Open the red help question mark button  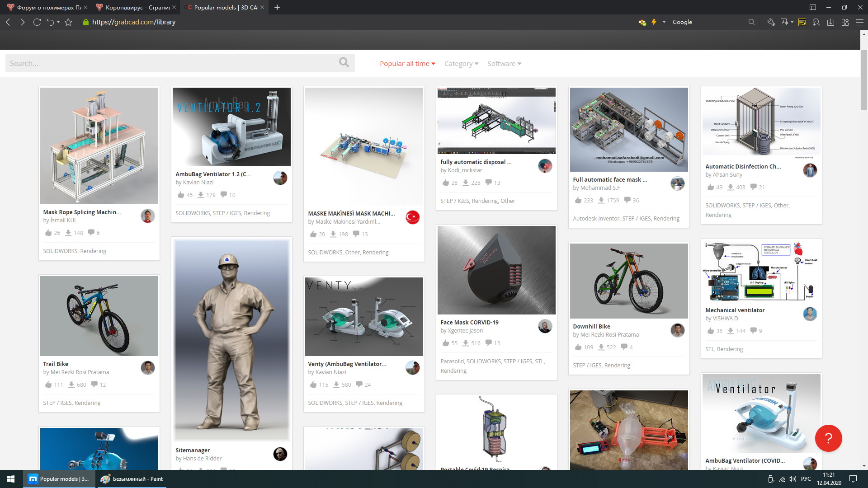828,438
